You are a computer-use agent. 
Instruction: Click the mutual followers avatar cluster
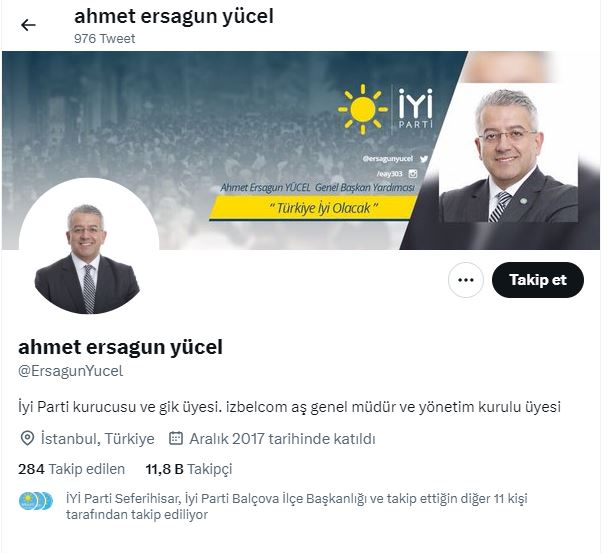[x=36, y=501]
